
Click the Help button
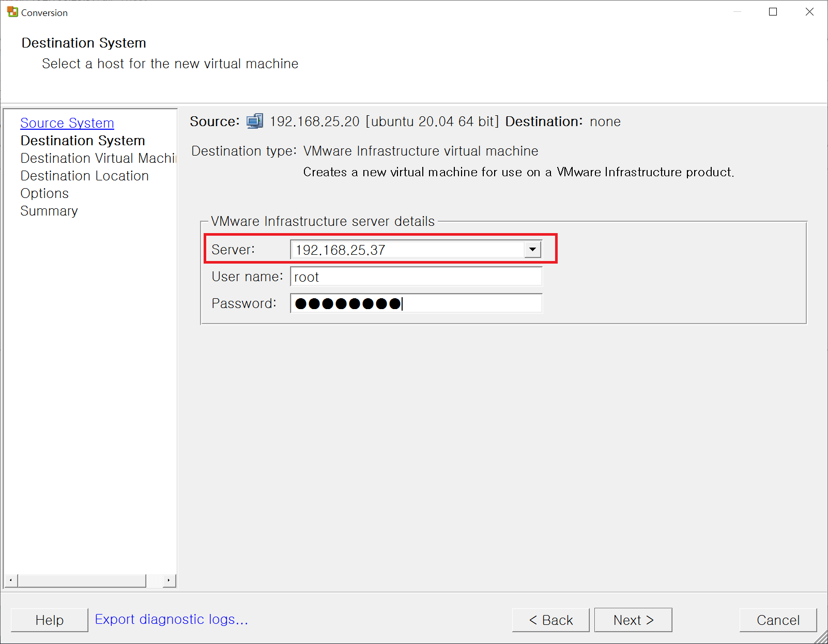click(50, 620)
